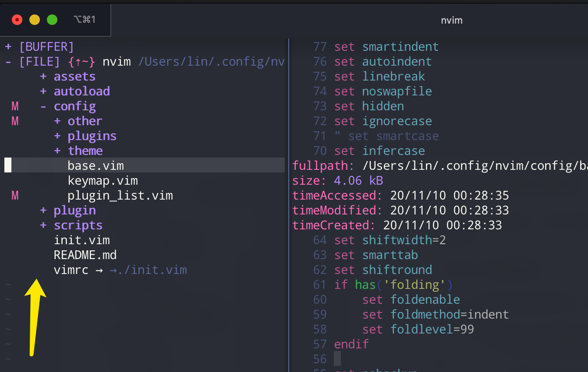Open keymap.vim from the file tree

point(103,180)
